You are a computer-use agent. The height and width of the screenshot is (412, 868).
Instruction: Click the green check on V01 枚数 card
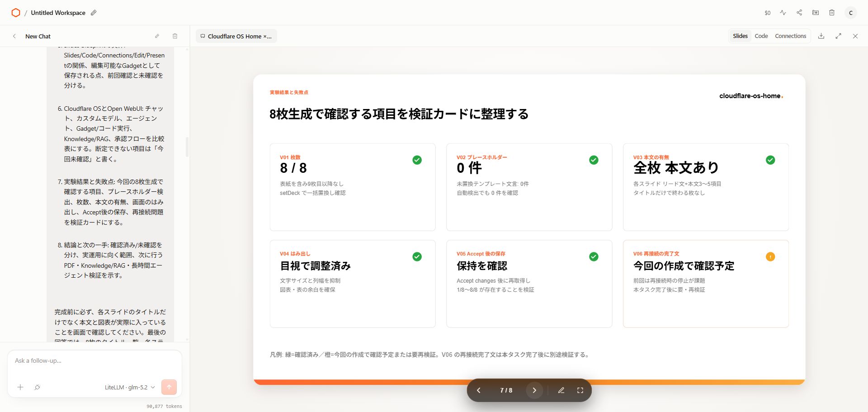tap(417, 160)
